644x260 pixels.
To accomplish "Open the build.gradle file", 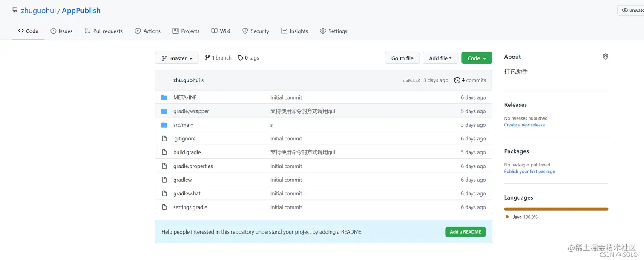I will [187, 152].
